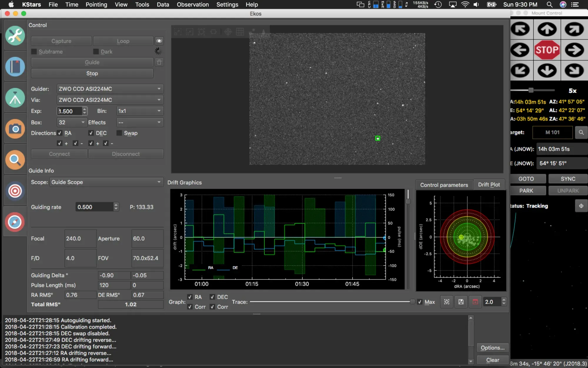This screenshot has width=588, height=368.
Task: Open the Focus magnifier module icon
Action: click(15, 160)
